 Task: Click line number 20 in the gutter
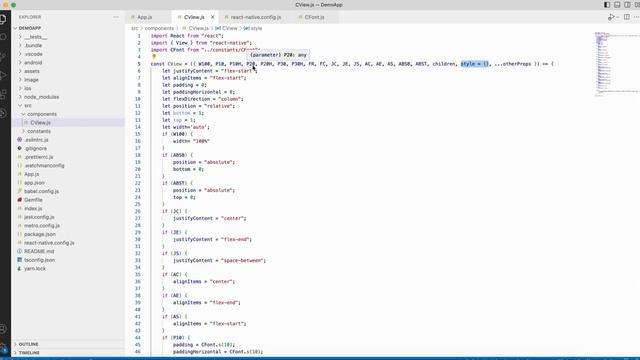click(x=138, y=169)
